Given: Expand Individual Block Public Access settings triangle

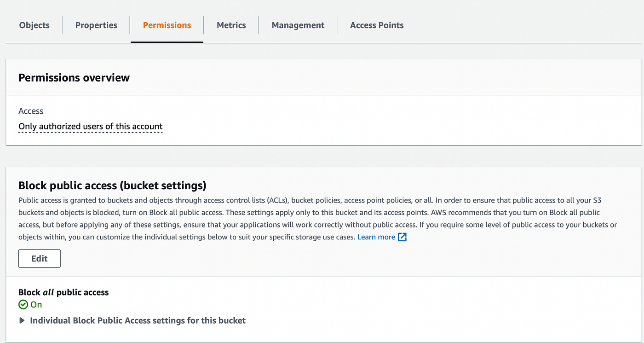Looking at the screenshot, I should tap(22, 320).
